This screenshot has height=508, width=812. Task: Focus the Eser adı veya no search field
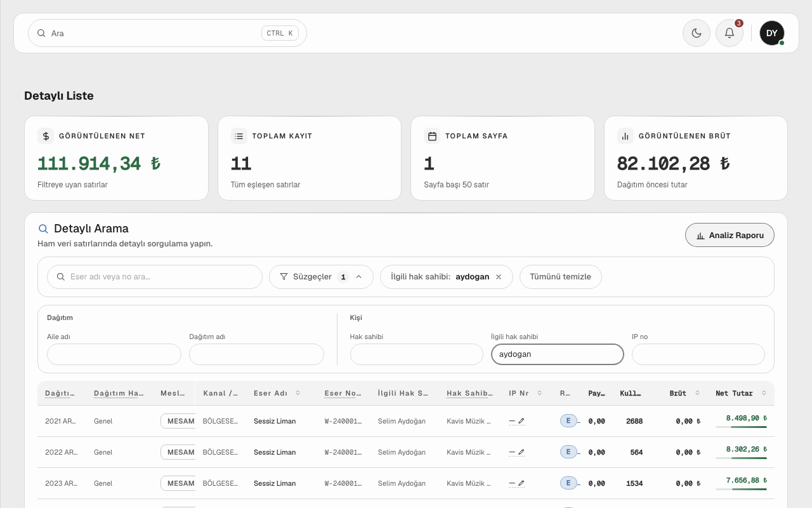(x=155, y=277)
